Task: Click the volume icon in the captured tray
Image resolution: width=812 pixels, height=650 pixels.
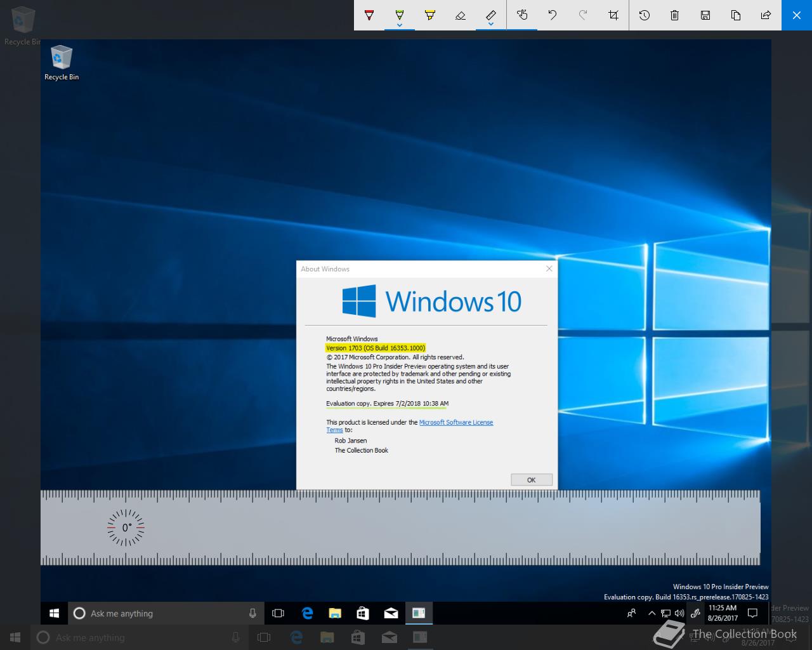Action: click(679, 613)
